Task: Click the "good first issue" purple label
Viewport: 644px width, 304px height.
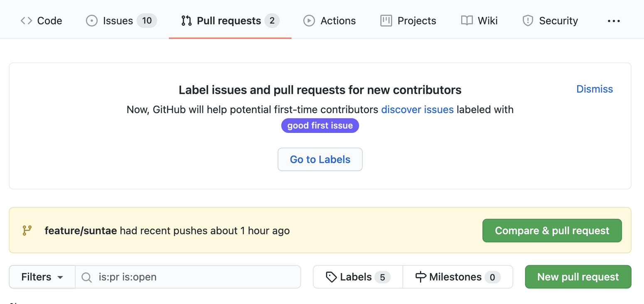Action: click(x=320, y=125)
